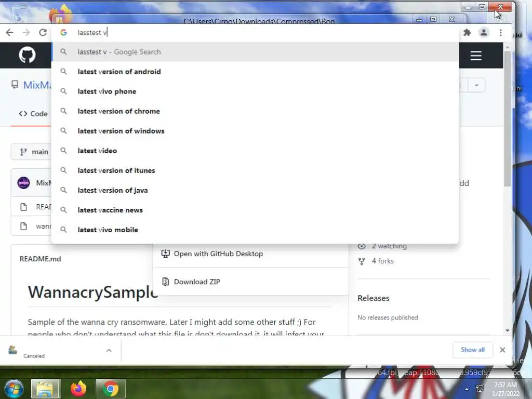Open Firefox from the taskbar
The width and height of the screenshot is (532, 399).
pyautogui.click(x=78, y=389)
